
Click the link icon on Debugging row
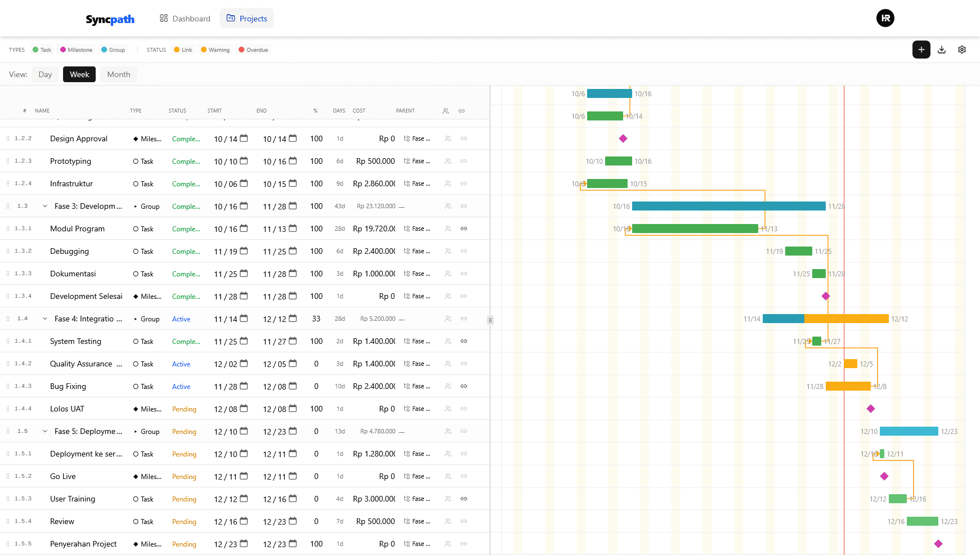[x=464, y=251]
